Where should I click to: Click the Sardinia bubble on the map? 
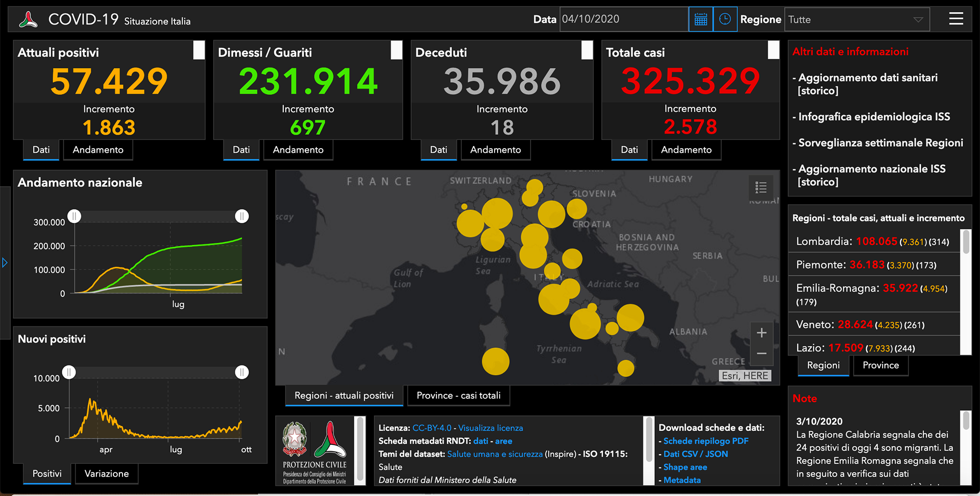coord(496,361)
